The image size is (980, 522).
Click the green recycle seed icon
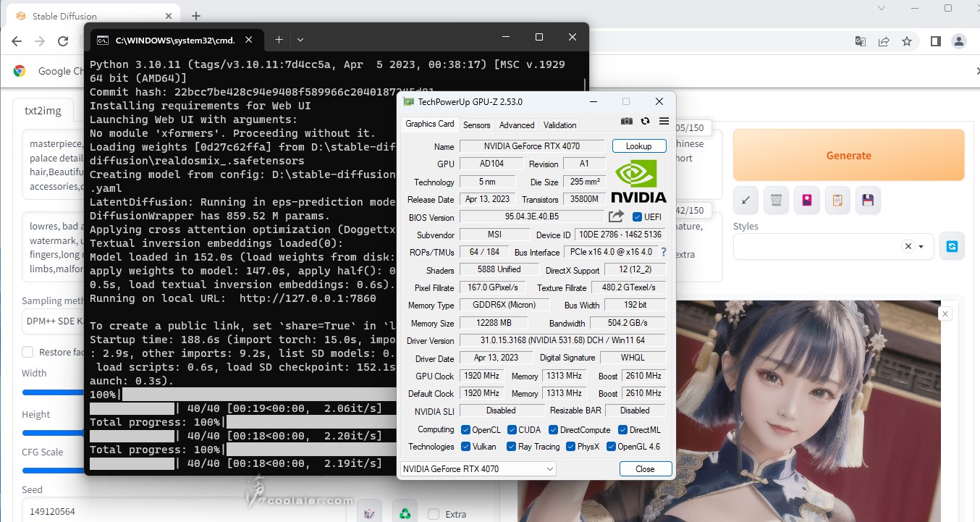click(x=405, y=513)
